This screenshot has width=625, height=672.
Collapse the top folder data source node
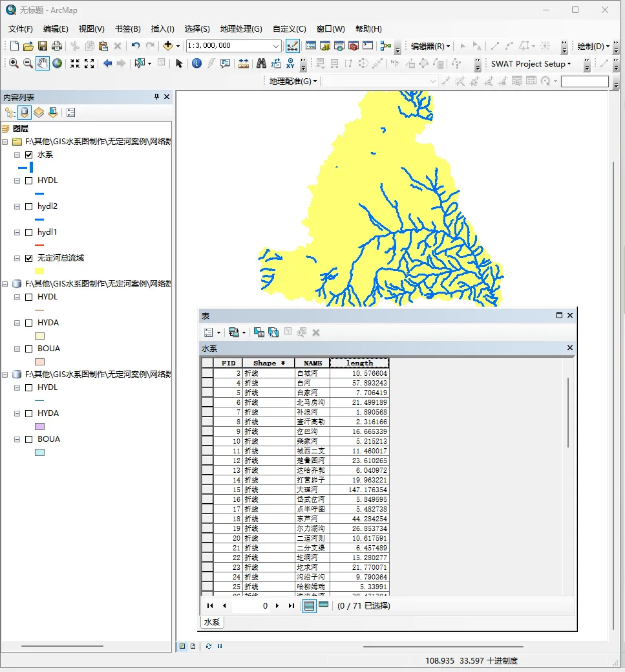point(5,142)
